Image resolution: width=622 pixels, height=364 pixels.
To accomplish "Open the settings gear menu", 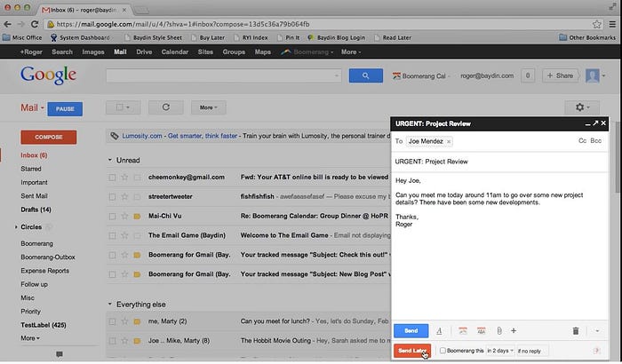I will tap(582, 107).
